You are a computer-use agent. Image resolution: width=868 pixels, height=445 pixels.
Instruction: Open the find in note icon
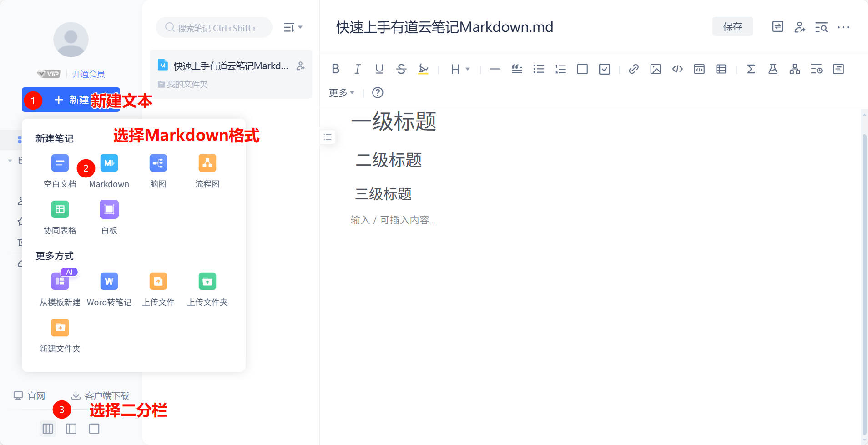[x=821, y=27]
